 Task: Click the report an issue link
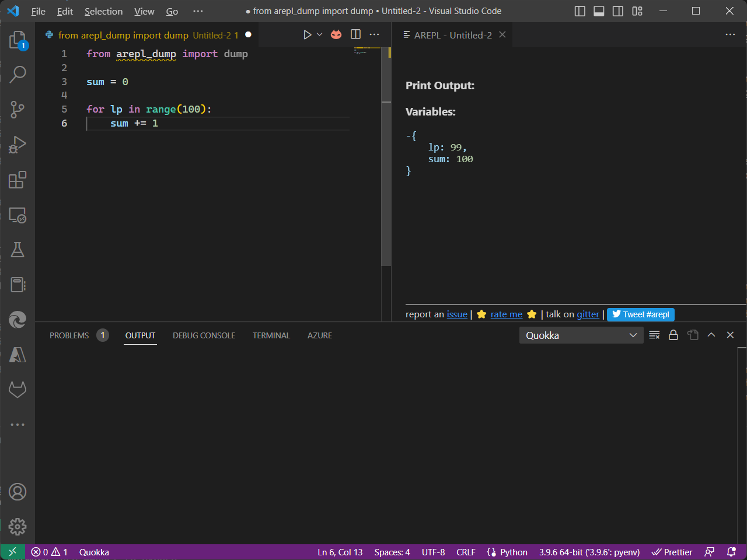click(x=457, y=314)
